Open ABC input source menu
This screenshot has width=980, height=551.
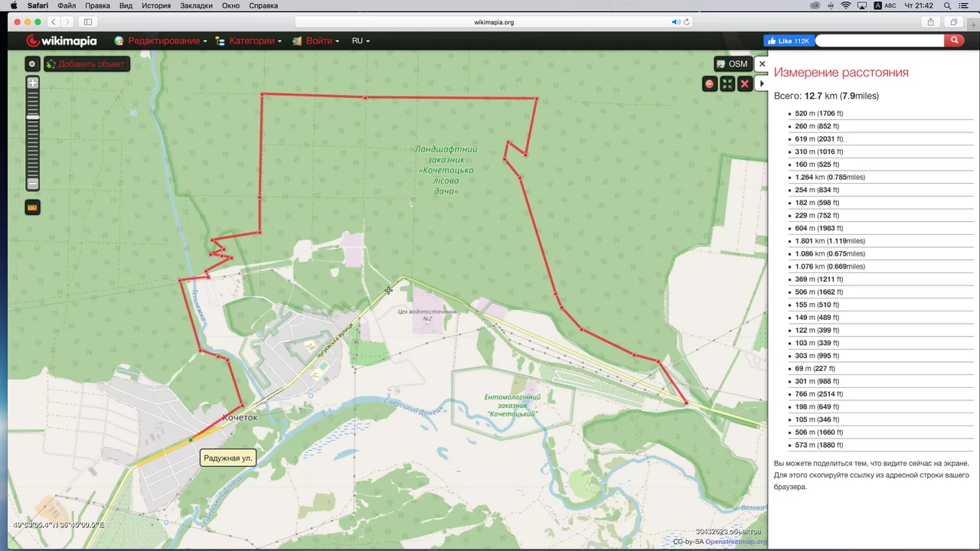point(885,5)
